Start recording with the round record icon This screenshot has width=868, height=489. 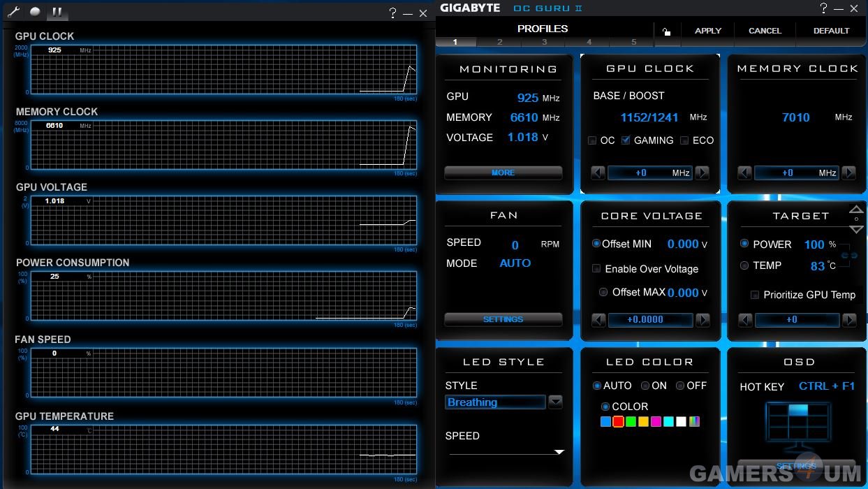coord(35,12)
